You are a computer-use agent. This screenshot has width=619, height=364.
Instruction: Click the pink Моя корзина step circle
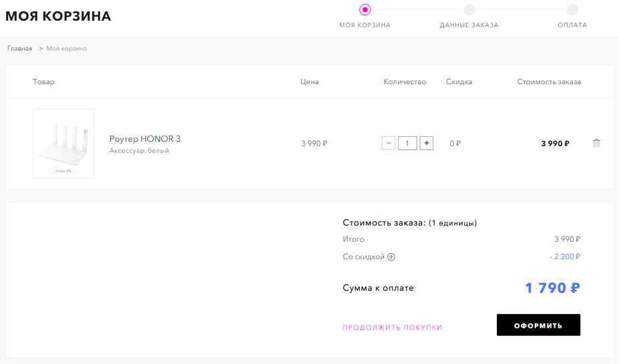click(365, 9)
